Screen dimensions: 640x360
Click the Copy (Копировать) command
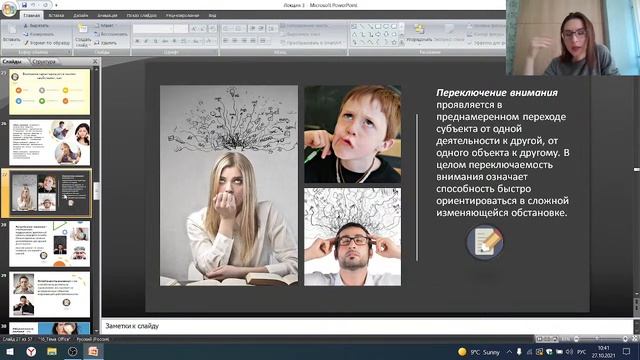tap(38, 34)
